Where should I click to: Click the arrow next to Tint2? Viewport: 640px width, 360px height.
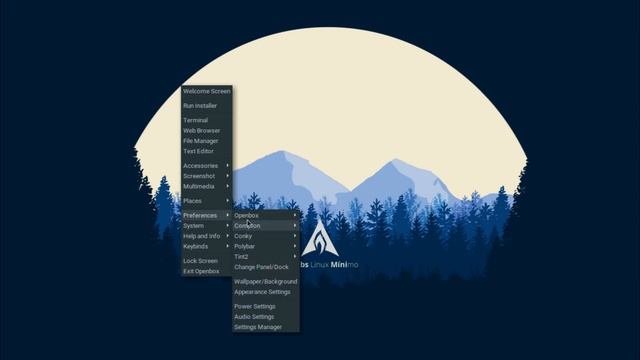click(x=295, y=256)
